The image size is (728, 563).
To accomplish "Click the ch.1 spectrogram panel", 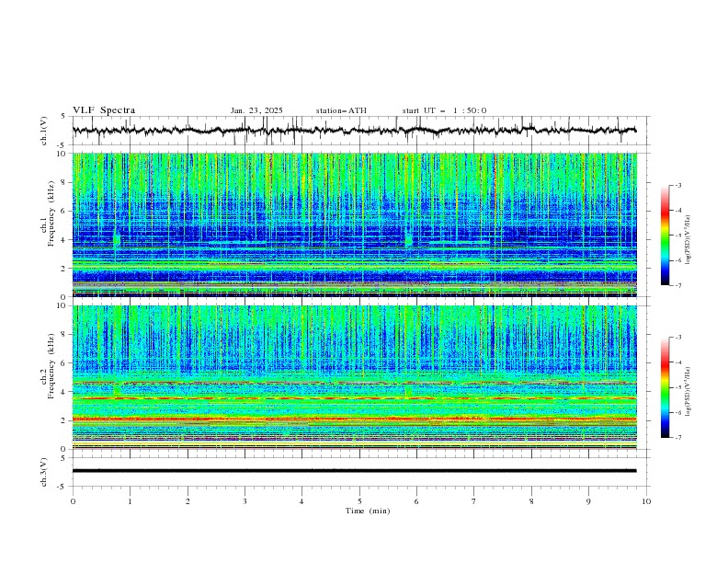I will pos(355,224).
